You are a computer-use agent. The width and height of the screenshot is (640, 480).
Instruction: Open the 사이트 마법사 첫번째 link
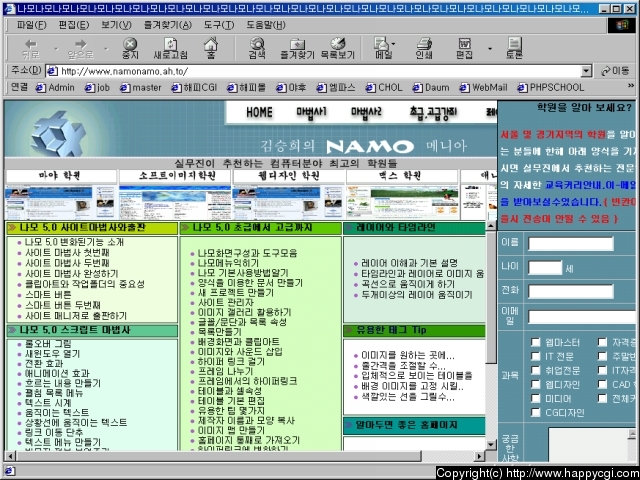tap(67, 253)
